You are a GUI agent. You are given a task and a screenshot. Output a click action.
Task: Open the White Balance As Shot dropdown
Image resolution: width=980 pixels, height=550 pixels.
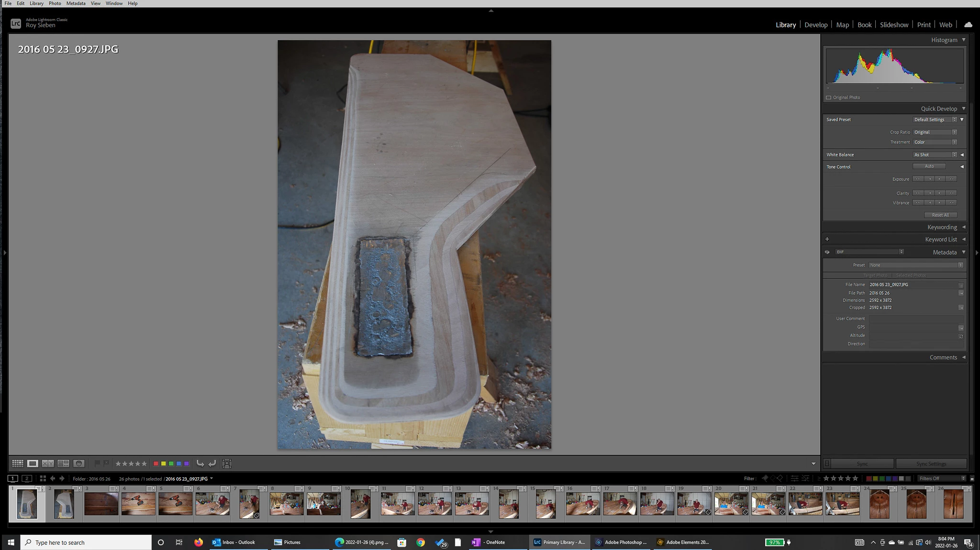tap(935, 155)
